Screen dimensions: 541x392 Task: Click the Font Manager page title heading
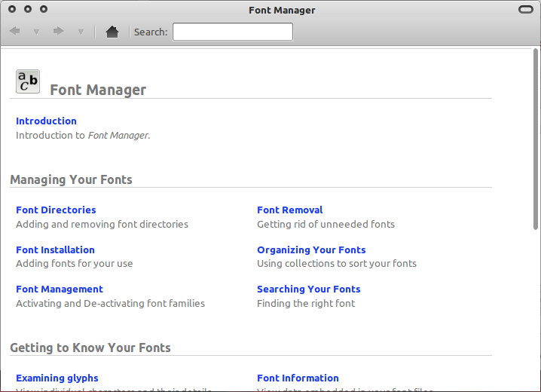coord(98,90)
